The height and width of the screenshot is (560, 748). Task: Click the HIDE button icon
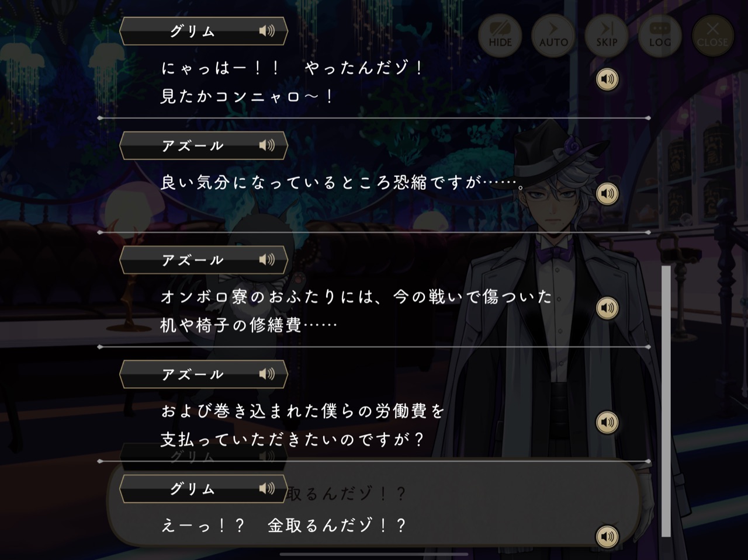(500, 36)
